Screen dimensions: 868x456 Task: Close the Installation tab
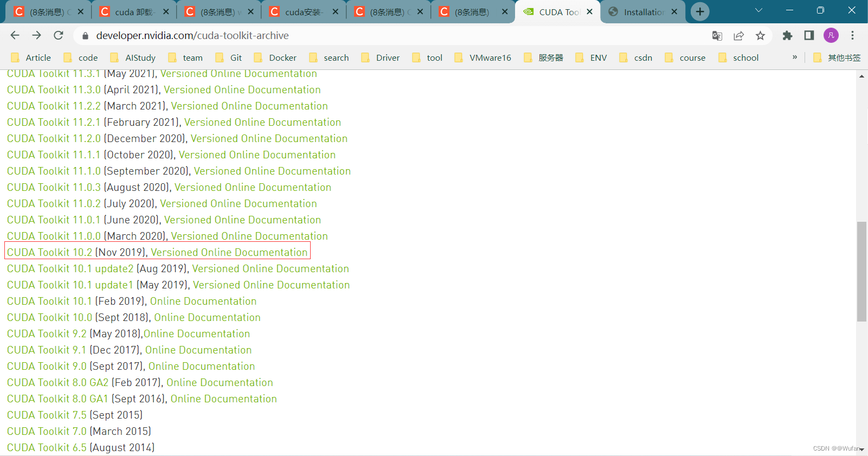674,11
